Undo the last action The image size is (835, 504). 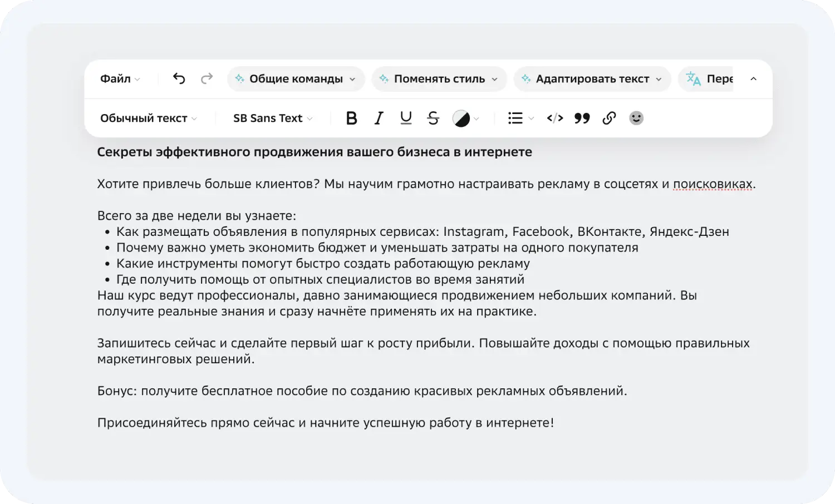pyautogui.click(x=179, y=78)
